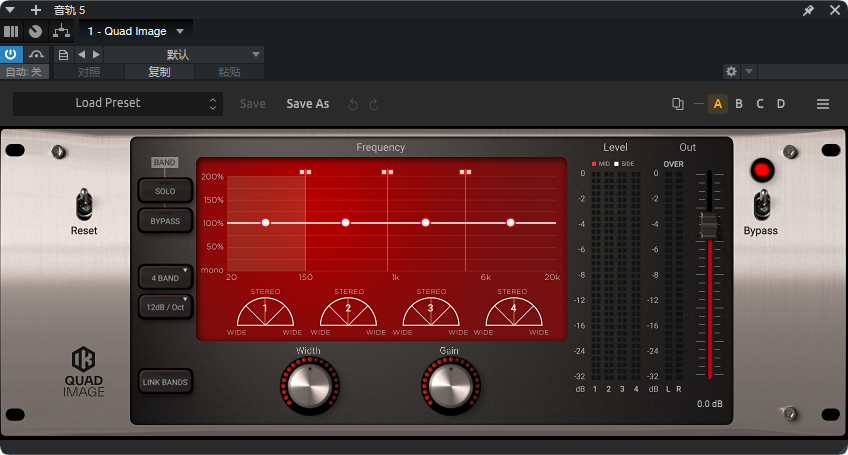Open the 12dB / Oct slope dropdown
The image size is (848, 455).
[x=165, y=307]
